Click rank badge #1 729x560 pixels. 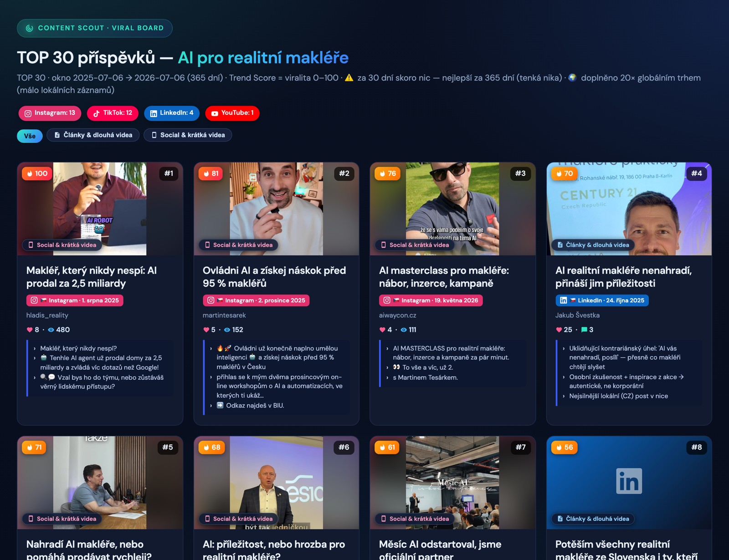169,173
